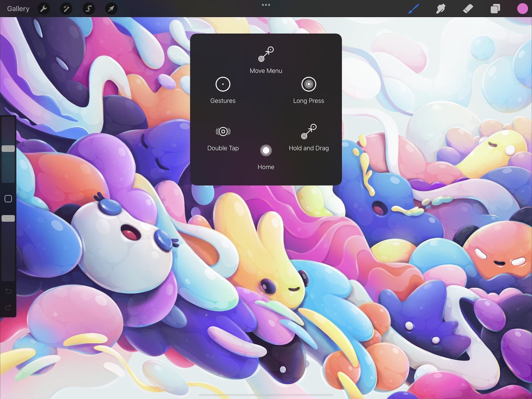Activate the Transform arrow tool
The width and height of the screenshot is (532, 399).
(111, 9)
